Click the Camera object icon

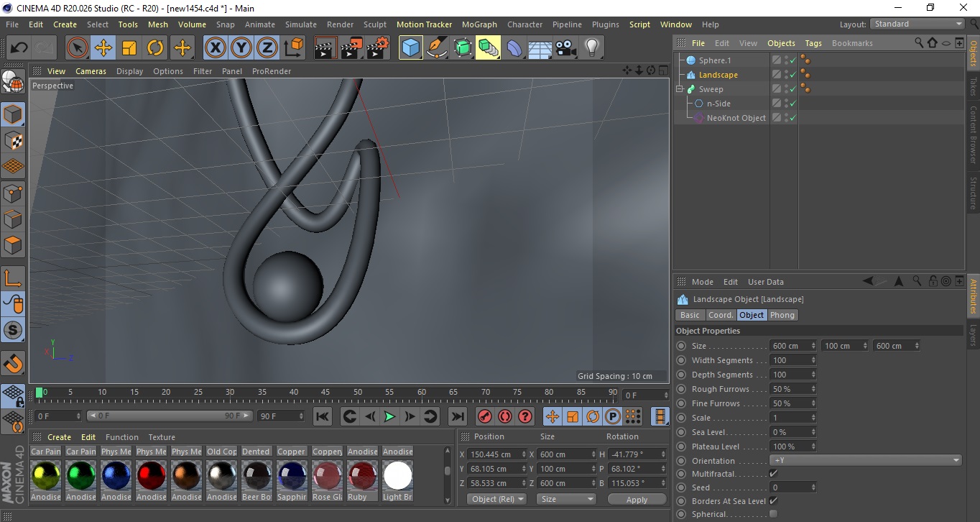click(x=565, y=48)
